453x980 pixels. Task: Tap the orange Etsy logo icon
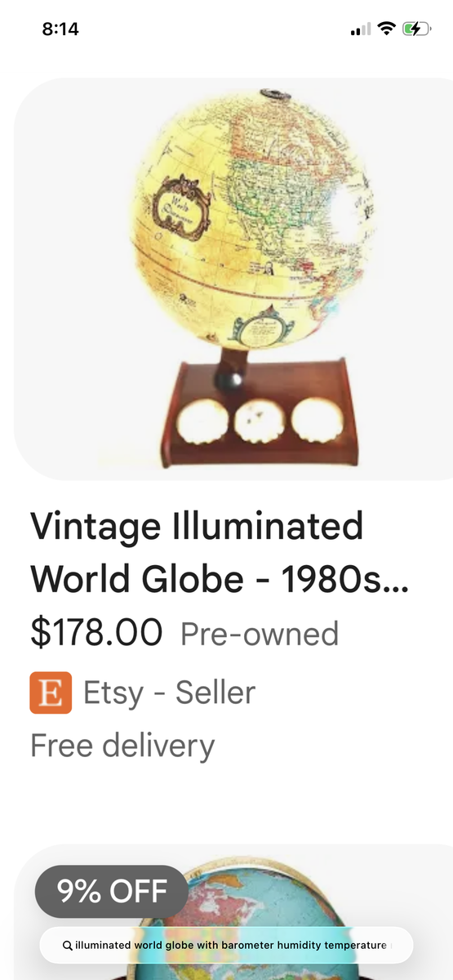pos(51,693)
